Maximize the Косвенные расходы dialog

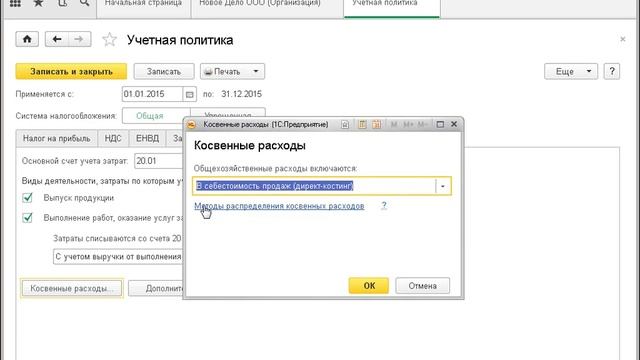440,124
